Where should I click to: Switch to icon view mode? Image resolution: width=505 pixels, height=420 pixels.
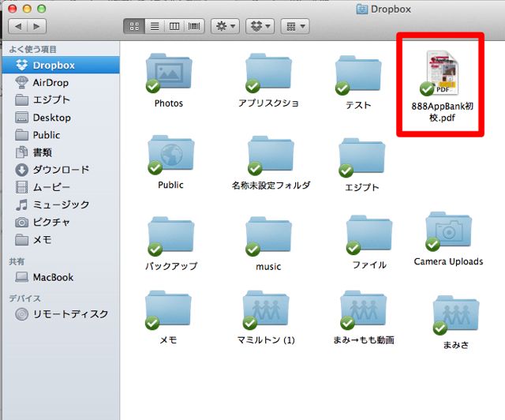[x=134, y=26]
